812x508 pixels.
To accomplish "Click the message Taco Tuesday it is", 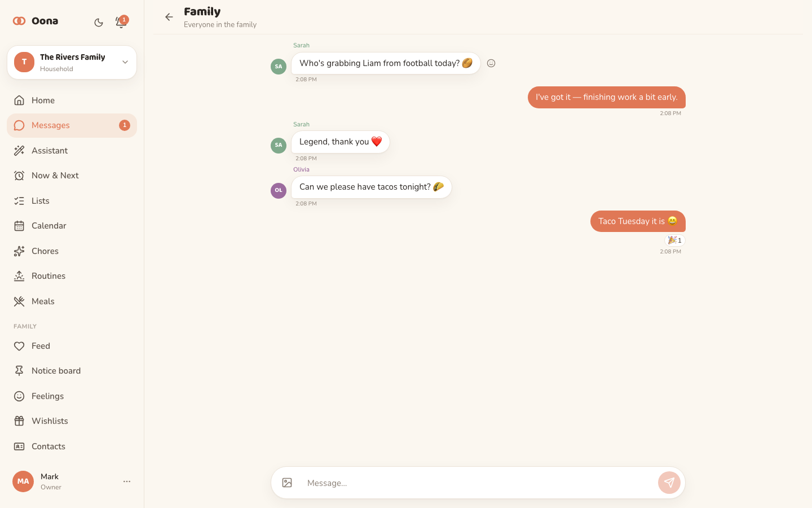I will click(638, 221).
